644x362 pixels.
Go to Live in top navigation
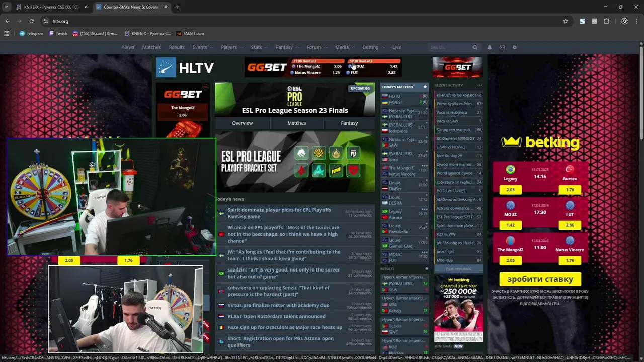pyautogui.click(x=397, y=47)
